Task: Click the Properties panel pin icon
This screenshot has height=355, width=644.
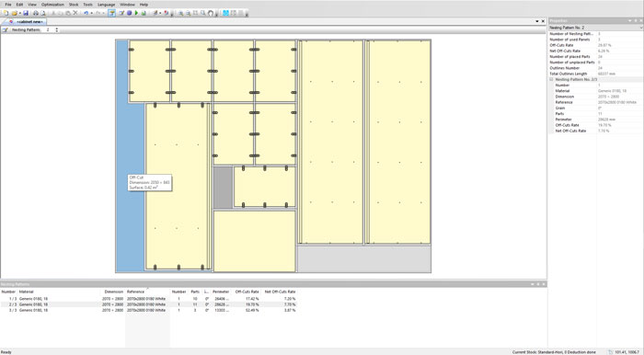Action: click(x=635, y=20)
